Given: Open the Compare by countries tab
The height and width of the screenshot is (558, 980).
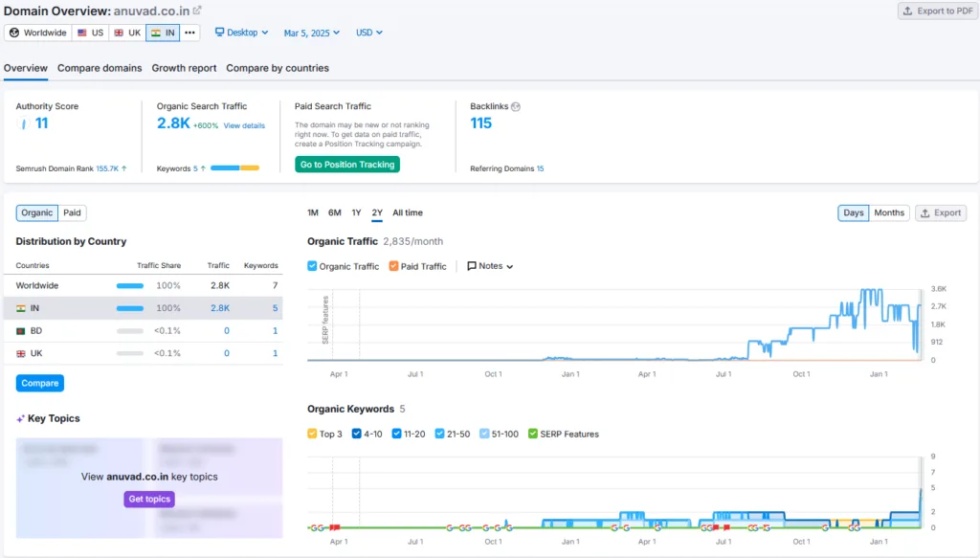Looking at the screenshot, I should point(278,68).
